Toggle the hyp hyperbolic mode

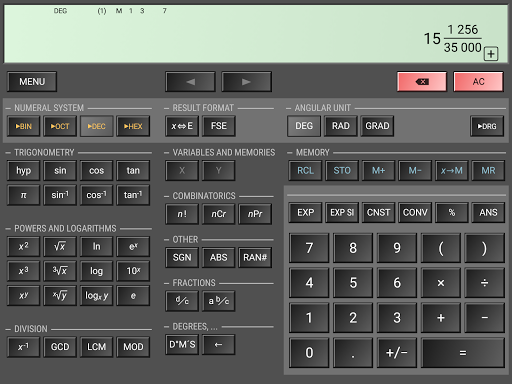pos(23,171)
